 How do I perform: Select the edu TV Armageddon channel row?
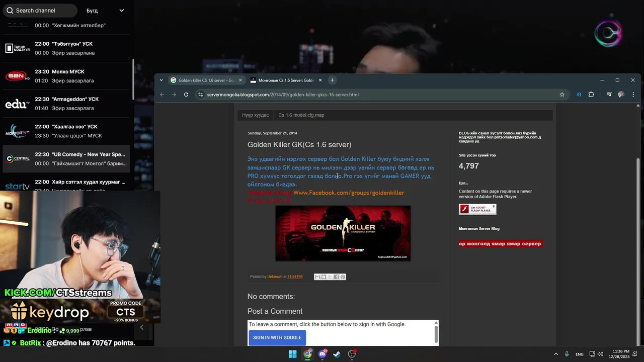tap(66, 104)
